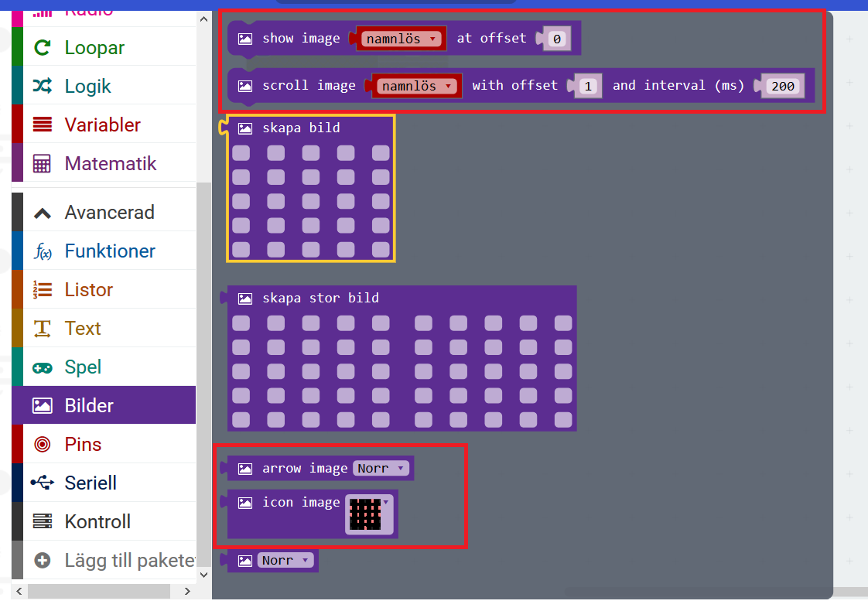Screen dimensions: 868x611
Task: Toggle top-right LED in skapa stor bild
Action: [x=563, y=323]
